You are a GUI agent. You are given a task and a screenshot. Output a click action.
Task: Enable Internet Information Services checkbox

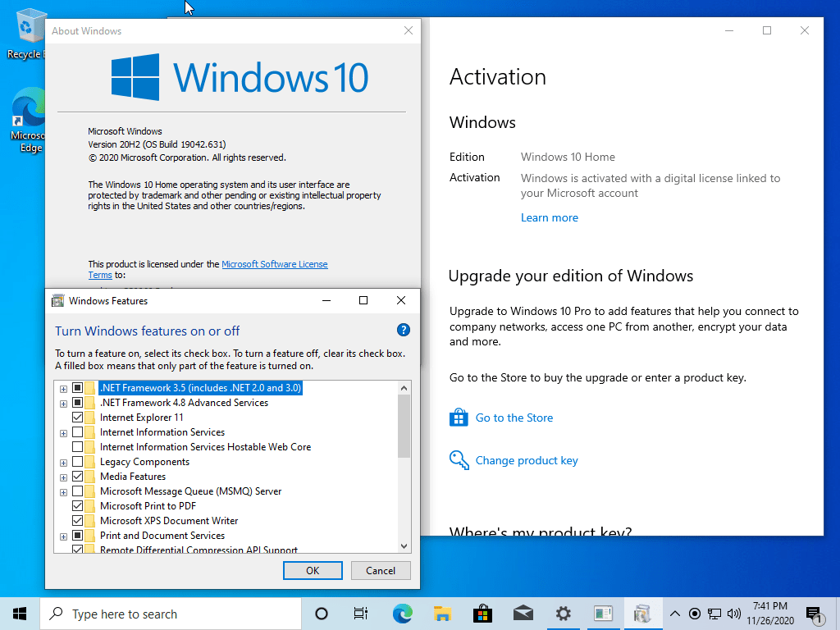point(78,431)
